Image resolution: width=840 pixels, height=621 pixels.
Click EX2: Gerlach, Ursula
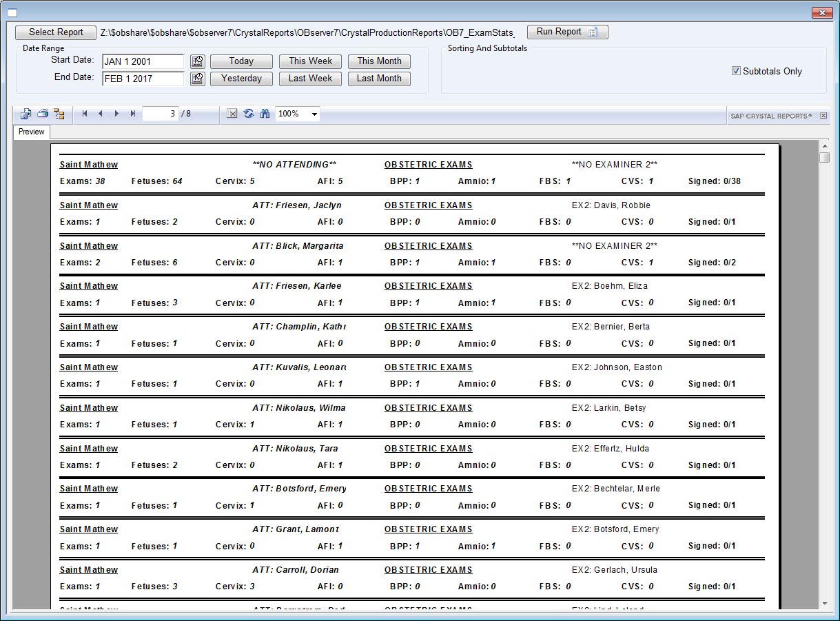tap(615, 570)
